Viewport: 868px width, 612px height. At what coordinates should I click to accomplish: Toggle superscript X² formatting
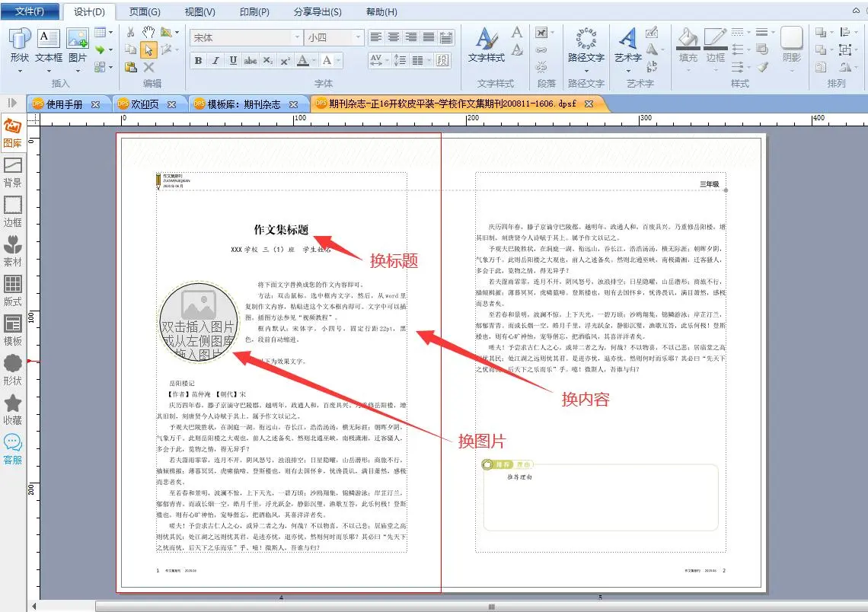coord(285,60)
